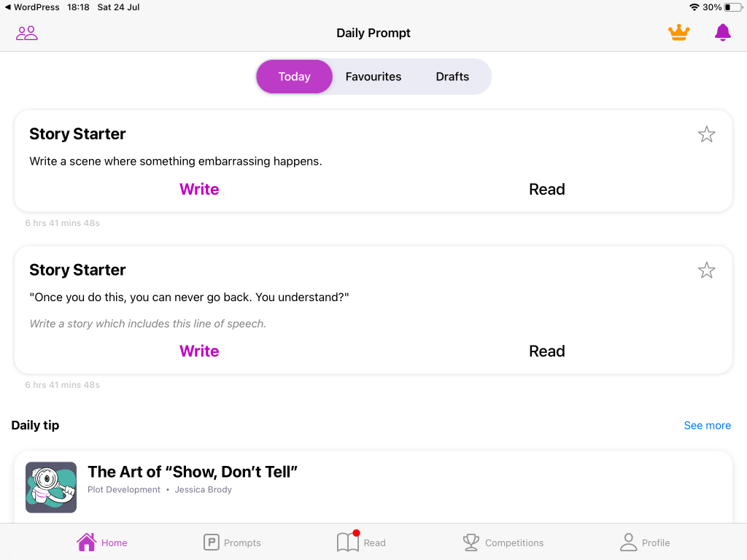Open the Read section with red badge
This screenshot has width=747, height=560.
tap(361, 542)
